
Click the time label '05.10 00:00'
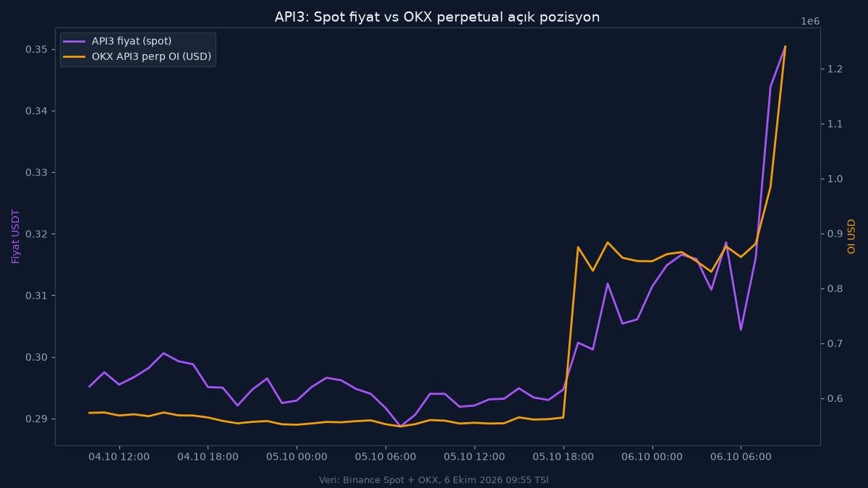[x=297, y=457]
